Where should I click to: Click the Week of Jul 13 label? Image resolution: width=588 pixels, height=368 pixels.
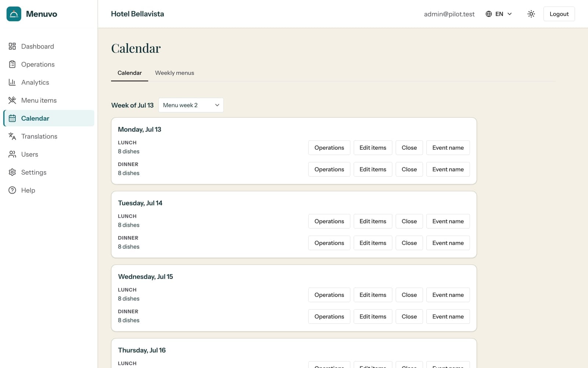click(x=132, y=105)
